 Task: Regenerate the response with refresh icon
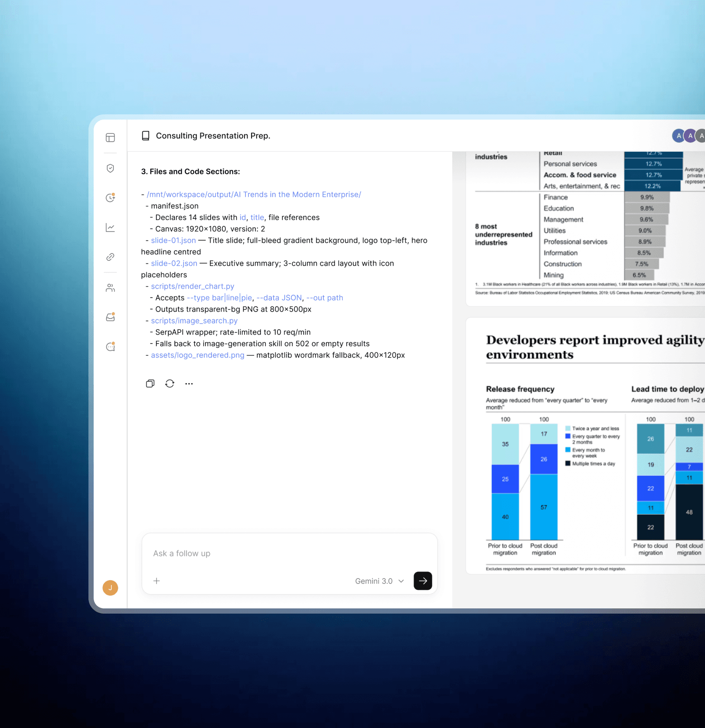[x=170, y=383]
